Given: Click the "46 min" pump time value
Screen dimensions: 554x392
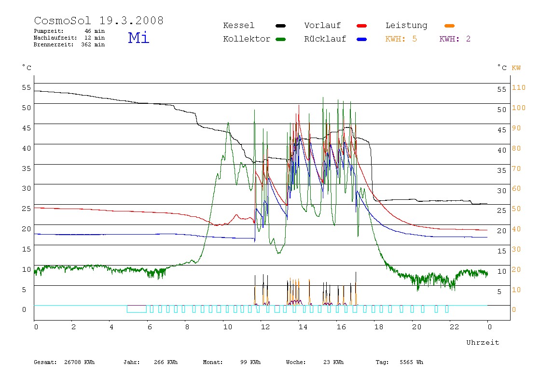Looking at the screenshot, I should [95, 31].
